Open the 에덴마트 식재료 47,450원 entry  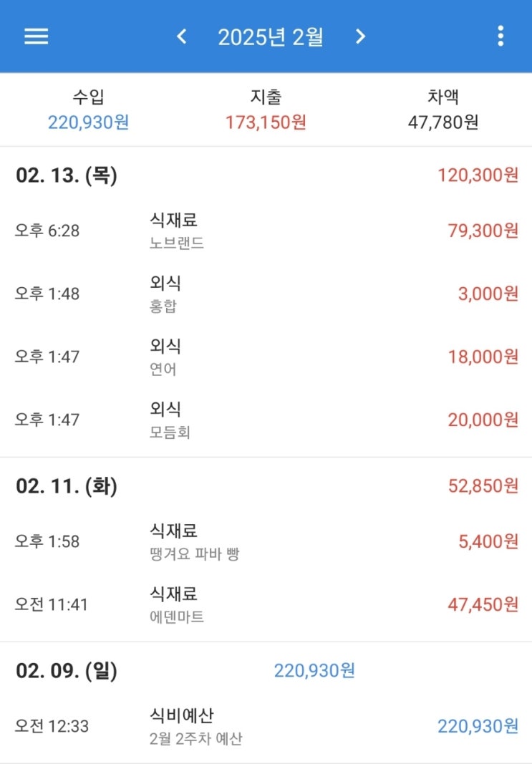coord(266,604)
